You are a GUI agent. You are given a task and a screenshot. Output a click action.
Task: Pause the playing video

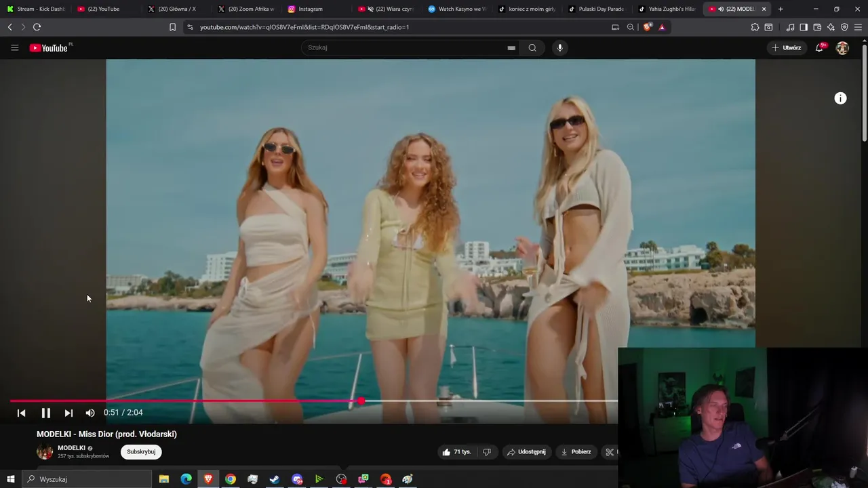(45, 413)
